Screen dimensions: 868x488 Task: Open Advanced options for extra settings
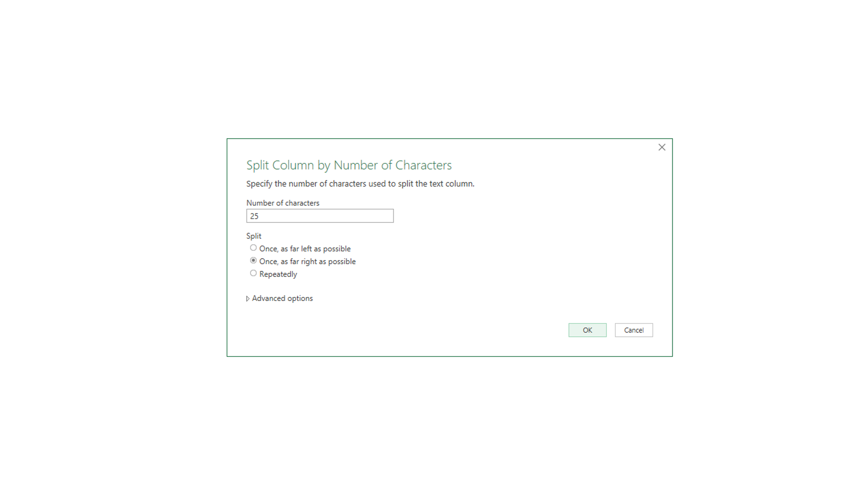[x=282, y=298]
